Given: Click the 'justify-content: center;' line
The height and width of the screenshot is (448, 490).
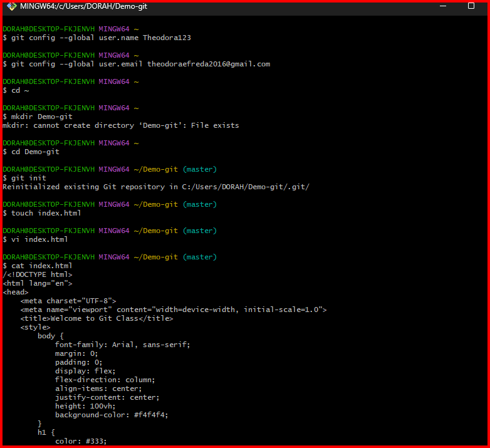Looking at the screenshot, I should pos(107,397).
